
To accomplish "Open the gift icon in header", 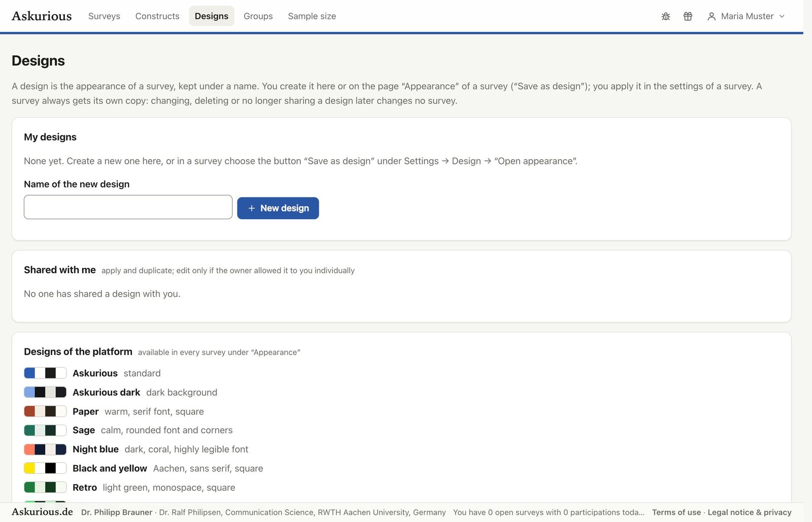I will pos(688,16).
